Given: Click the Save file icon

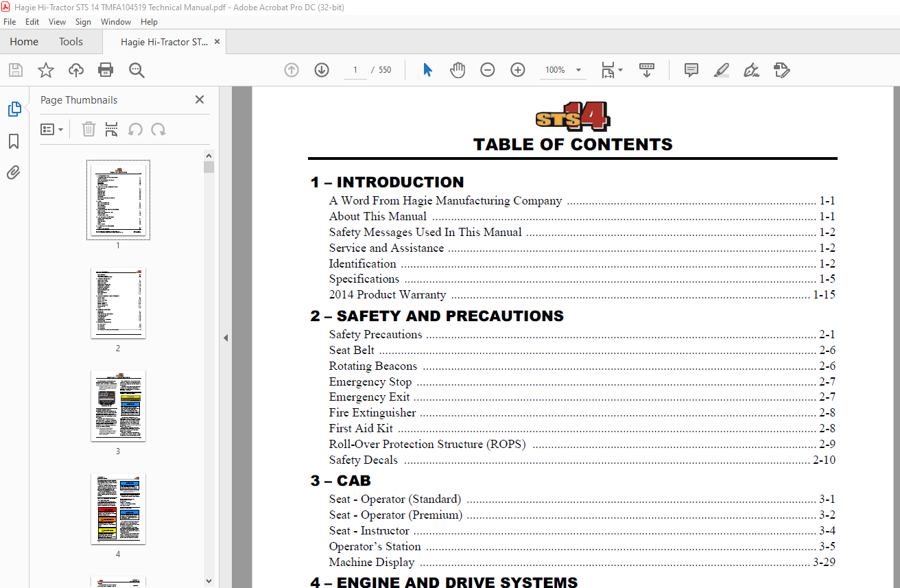Looking at the screenshot, I should click(16, 70).
